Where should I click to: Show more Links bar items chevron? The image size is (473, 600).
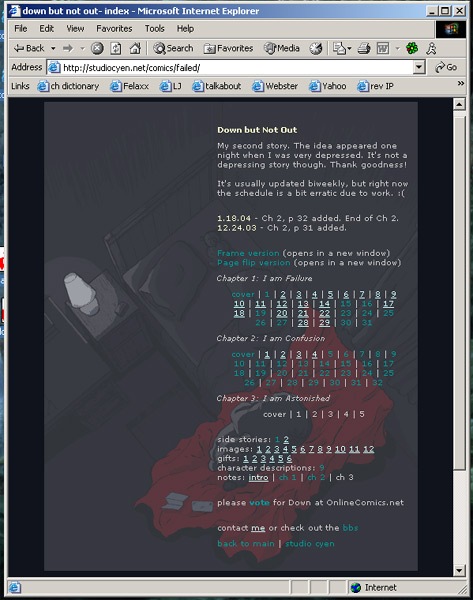coord(460,83)
